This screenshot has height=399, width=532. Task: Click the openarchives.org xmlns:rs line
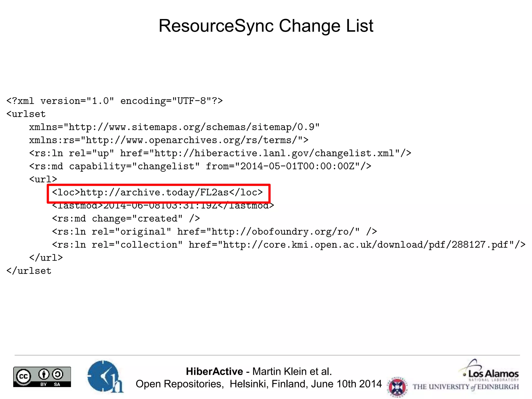click(x=169, y=140)
